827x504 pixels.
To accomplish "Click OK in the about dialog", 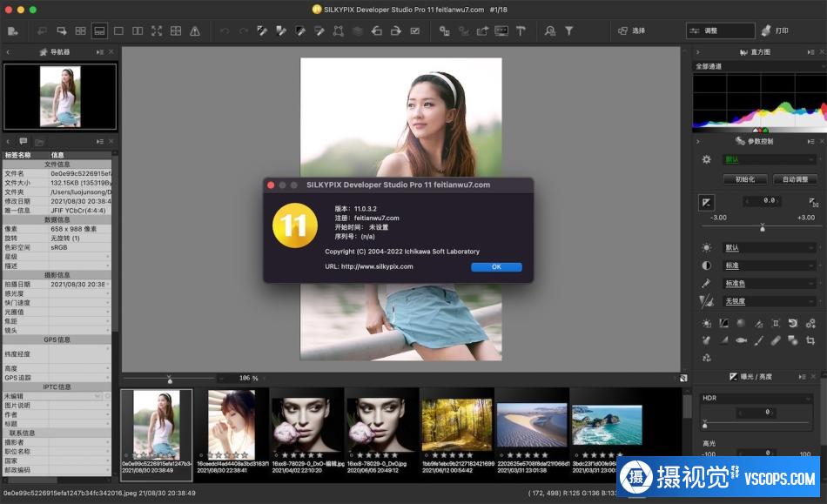I will [496, 266].
